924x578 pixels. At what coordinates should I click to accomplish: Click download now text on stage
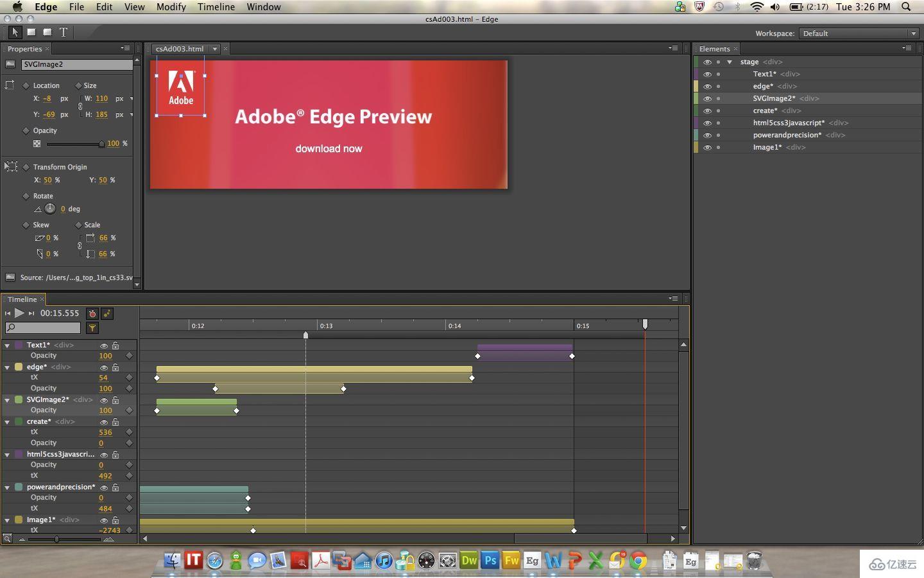click(329, 148)
